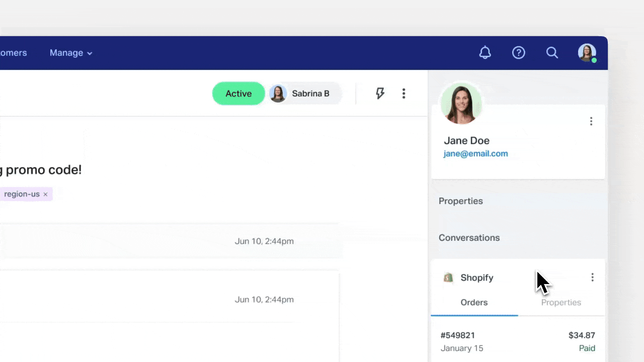Open the notifications bell
The width and height of the screenshot is (644, 362).
pyautogui.click(x=485, y=53)
